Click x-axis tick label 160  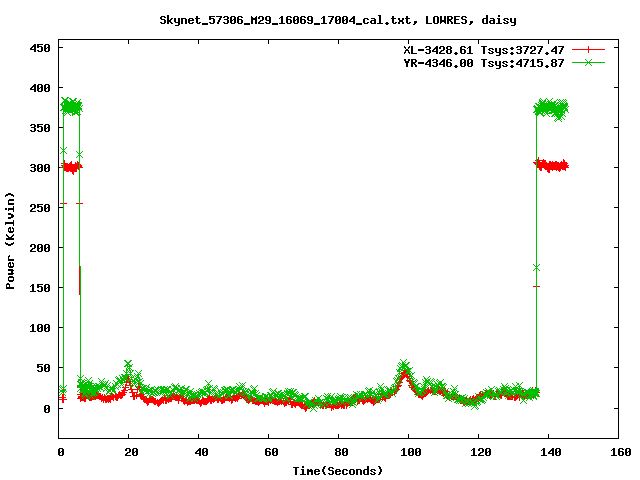point(621,452)
